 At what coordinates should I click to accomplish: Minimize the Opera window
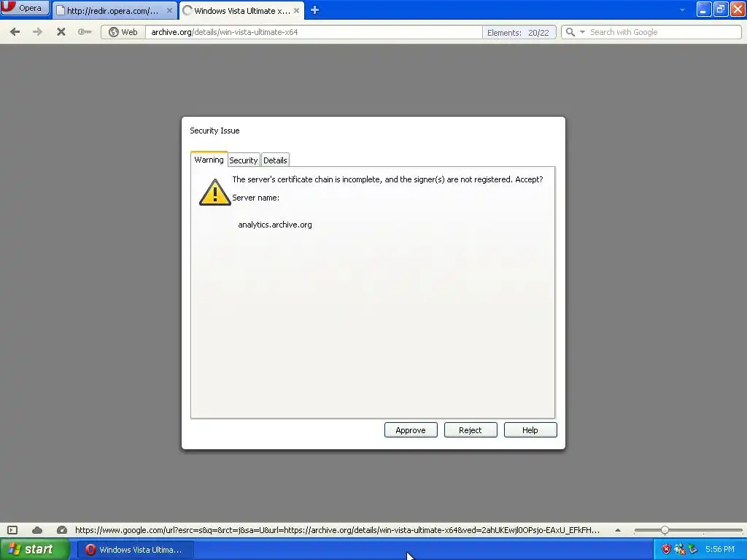704,9
